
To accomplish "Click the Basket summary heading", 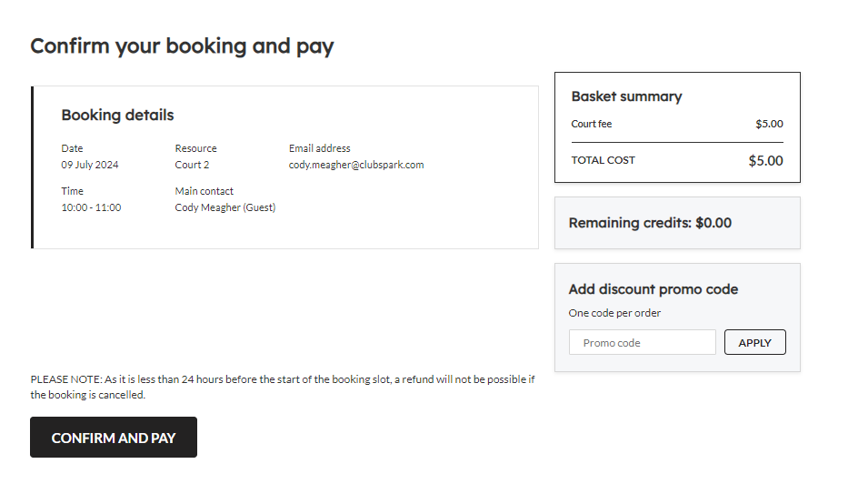I will click(x=626, y=96).
